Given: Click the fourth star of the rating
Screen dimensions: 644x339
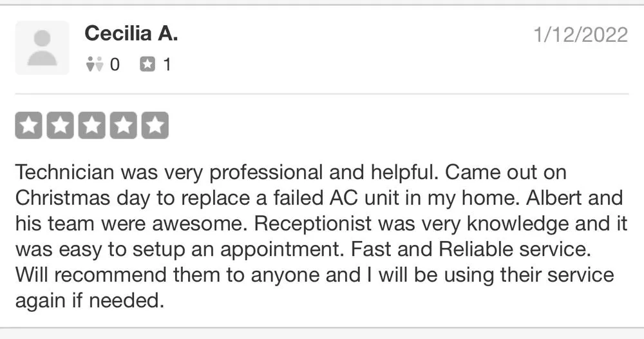Looking at the screenshot, I should (x=123, y=126).
